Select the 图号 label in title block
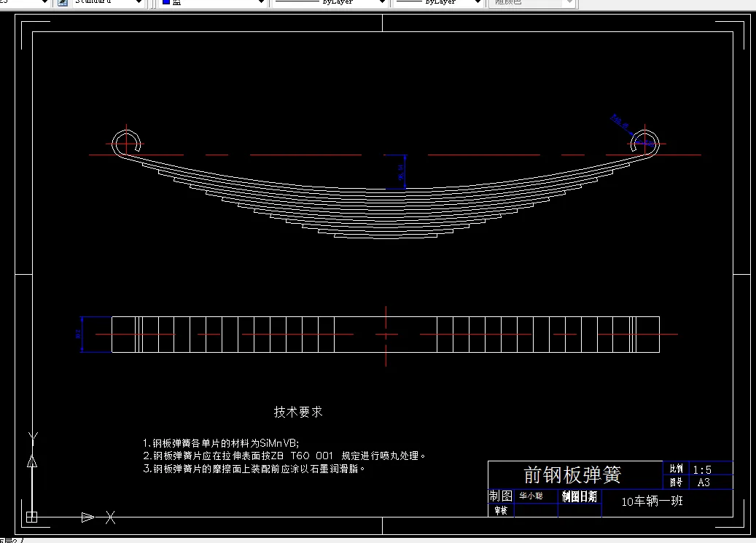 676,482
